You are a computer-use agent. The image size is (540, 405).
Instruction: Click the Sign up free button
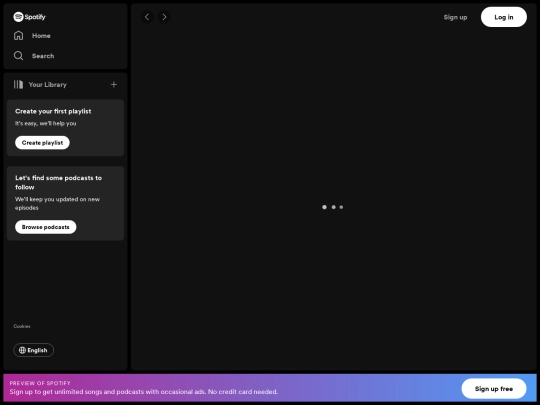(x=494, y=388)
